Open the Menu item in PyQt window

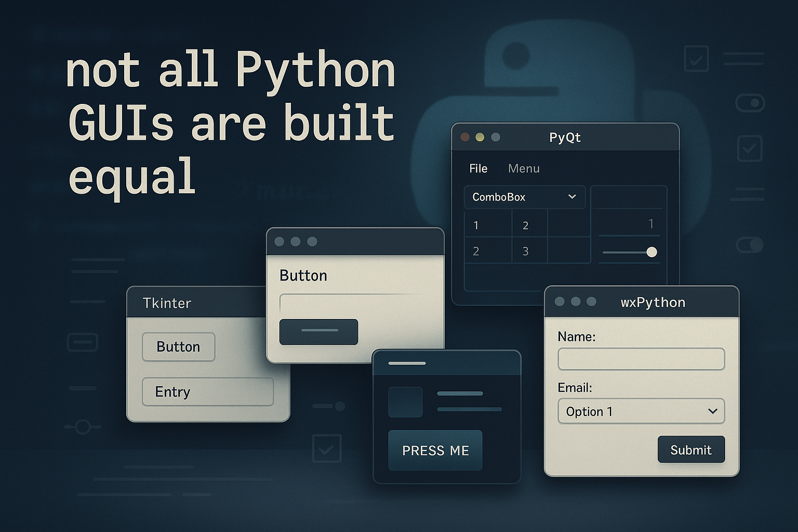[x=524, y=168]
